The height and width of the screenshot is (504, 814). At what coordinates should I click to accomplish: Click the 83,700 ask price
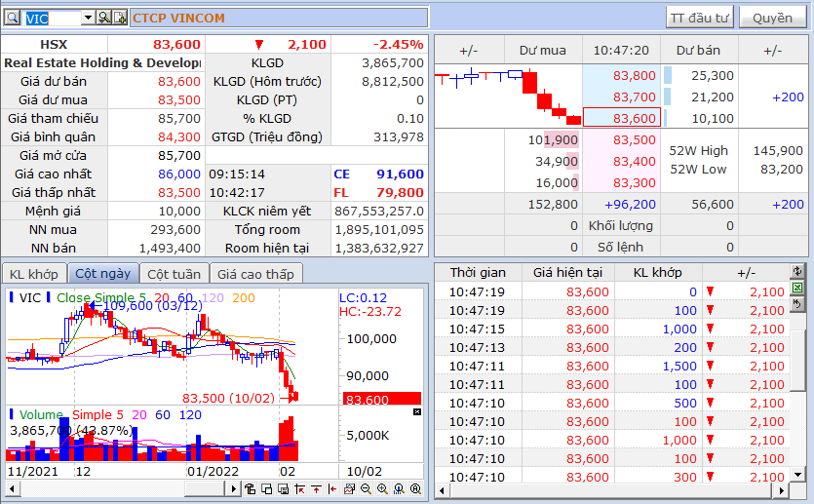pos(635,97)
